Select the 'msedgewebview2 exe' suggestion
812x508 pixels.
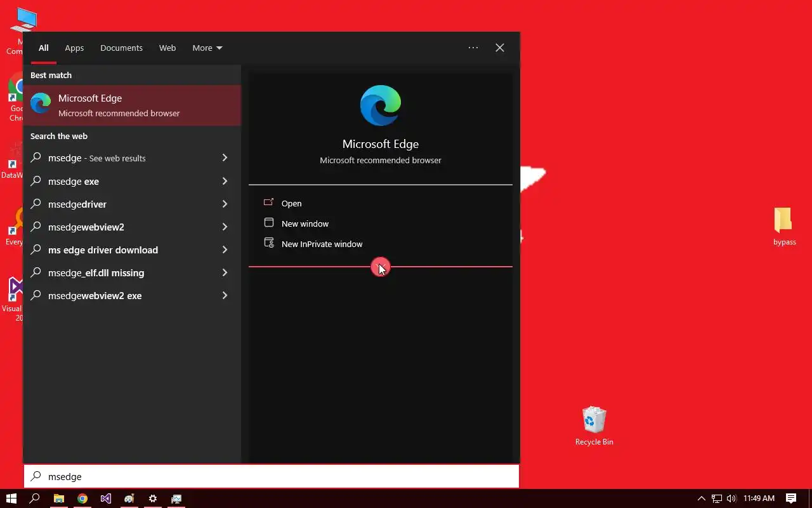[132, 295]
